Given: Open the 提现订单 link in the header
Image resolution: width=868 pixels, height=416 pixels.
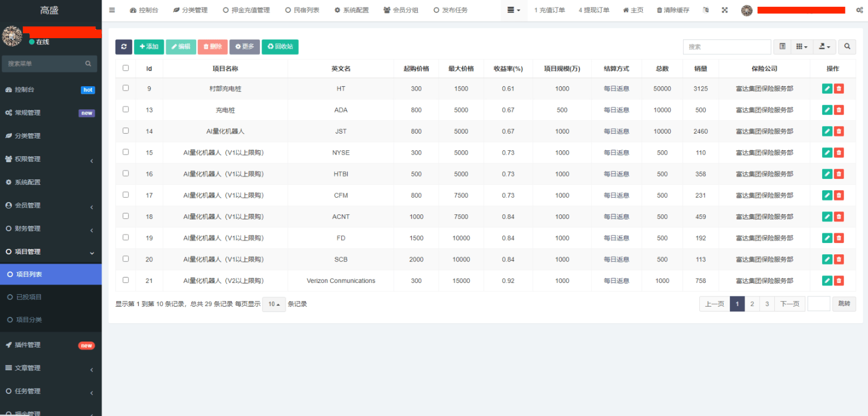Looking at the screenshot, I should point(593,10).
